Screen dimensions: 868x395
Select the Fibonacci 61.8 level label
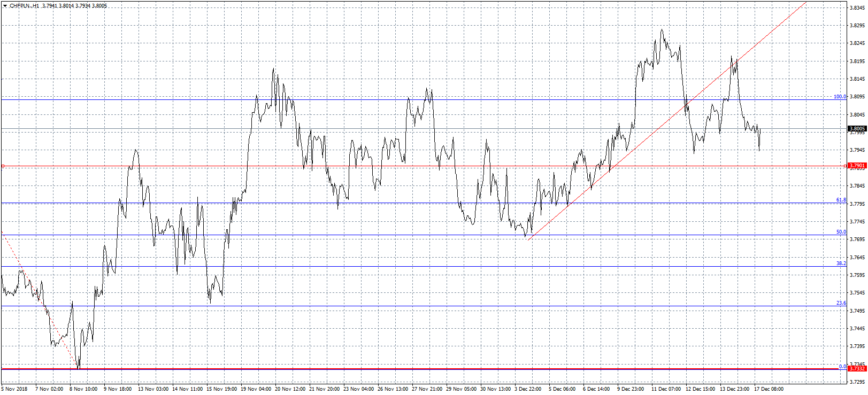coord(841,200)
